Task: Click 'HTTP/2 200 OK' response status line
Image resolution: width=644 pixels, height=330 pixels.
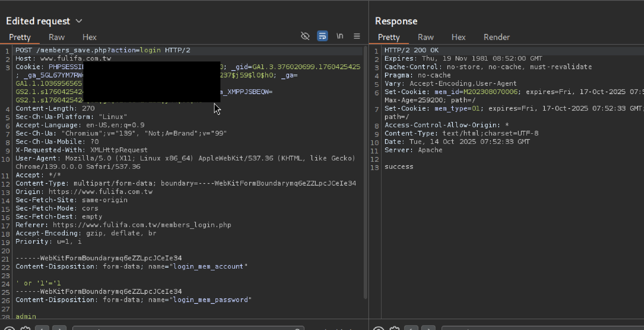Action: point(411,50)
